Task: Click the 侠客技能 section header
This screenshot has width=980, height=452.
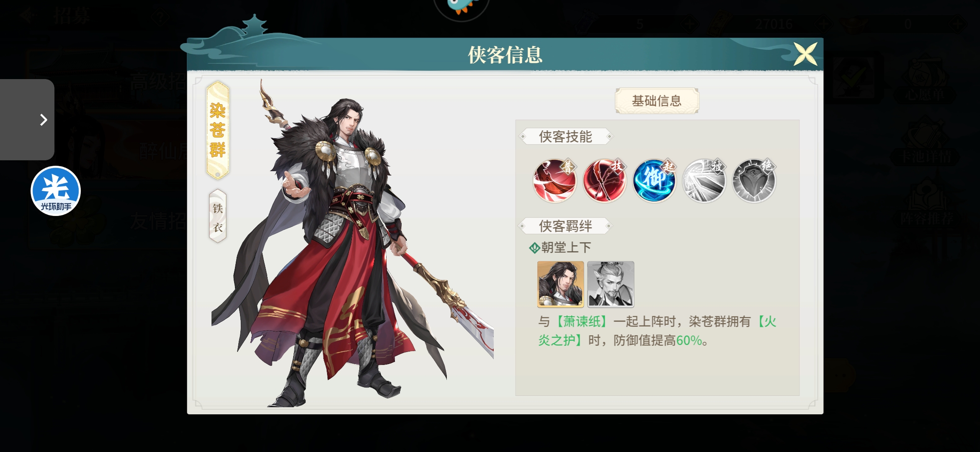Action: [x=565, y=136]
